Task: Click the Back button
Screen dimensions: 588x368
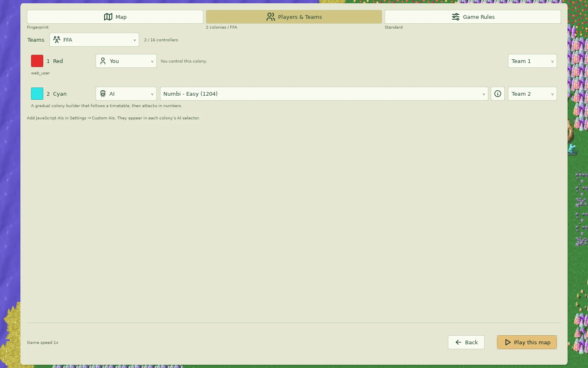Action: pyautogui.click(x=466, y=342)
